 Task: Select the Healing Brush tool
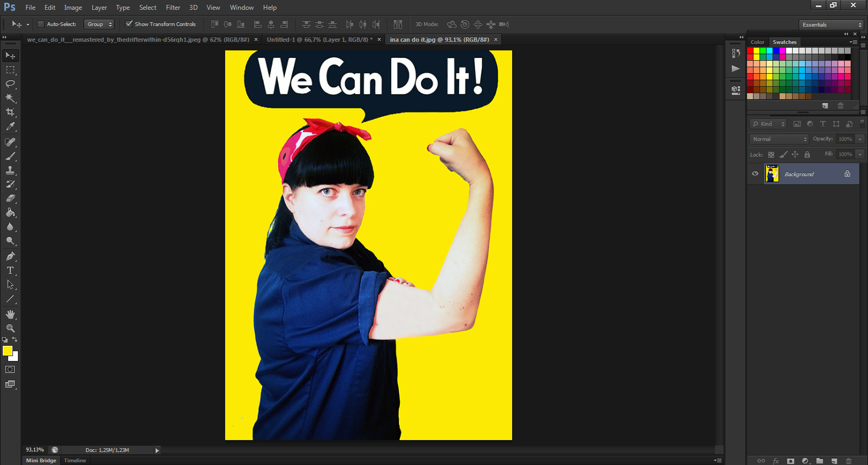pyautogui.click(x=10, y=142)
